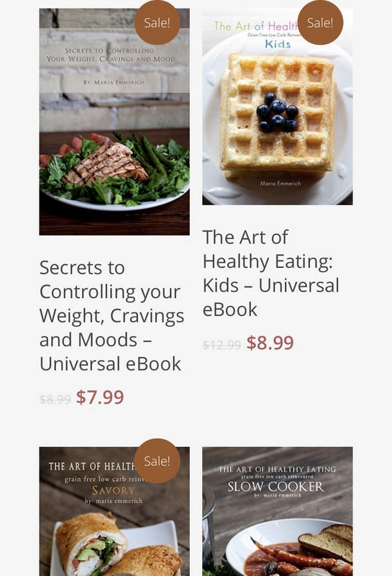Click the Sale badge on the Kids eBook
The width and height of the screenshot is (392, 576).
click(x=320, y=22)
